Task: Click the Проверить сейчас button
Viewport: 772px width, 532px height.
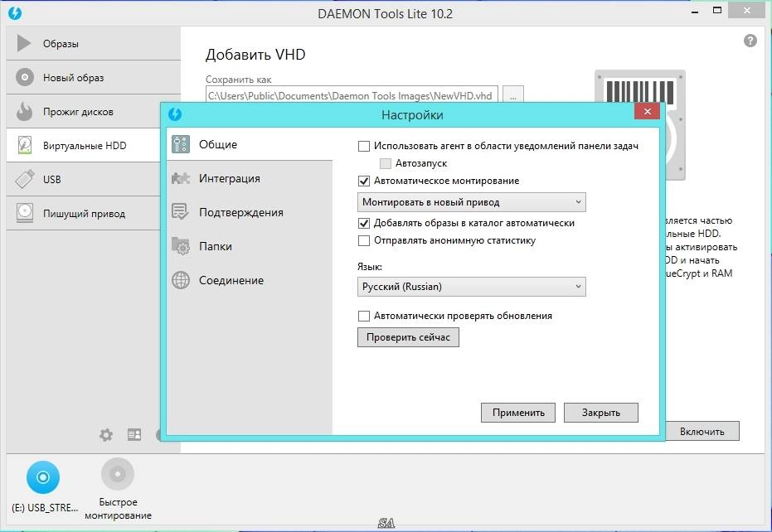Action: click(x=408, y=337)
